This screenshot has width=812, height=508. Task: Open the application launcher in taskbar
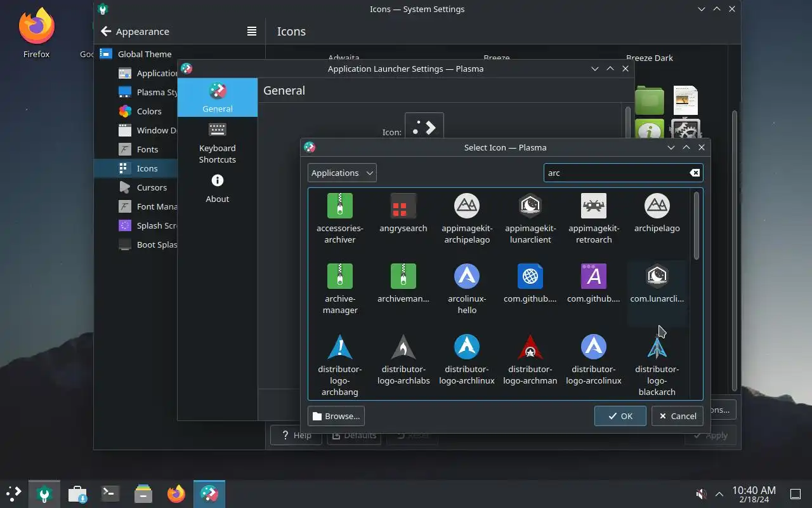[13, 493]
